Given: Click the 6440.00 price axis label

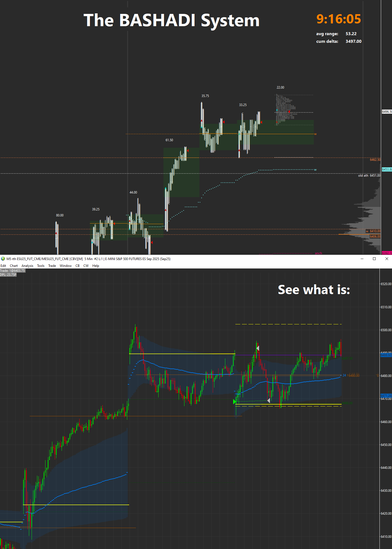Looking at the screenshot, I should [386, 468].
